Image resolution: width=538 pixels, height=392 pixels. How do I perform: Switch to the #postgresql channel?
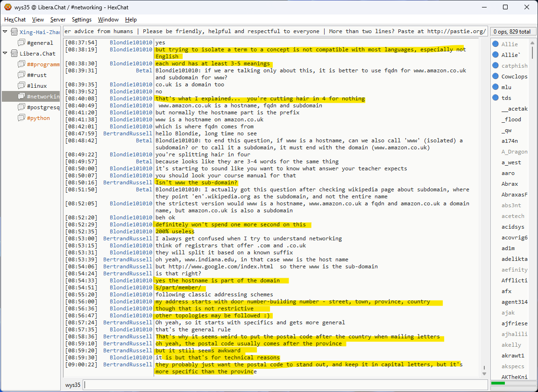pos(43,107)
